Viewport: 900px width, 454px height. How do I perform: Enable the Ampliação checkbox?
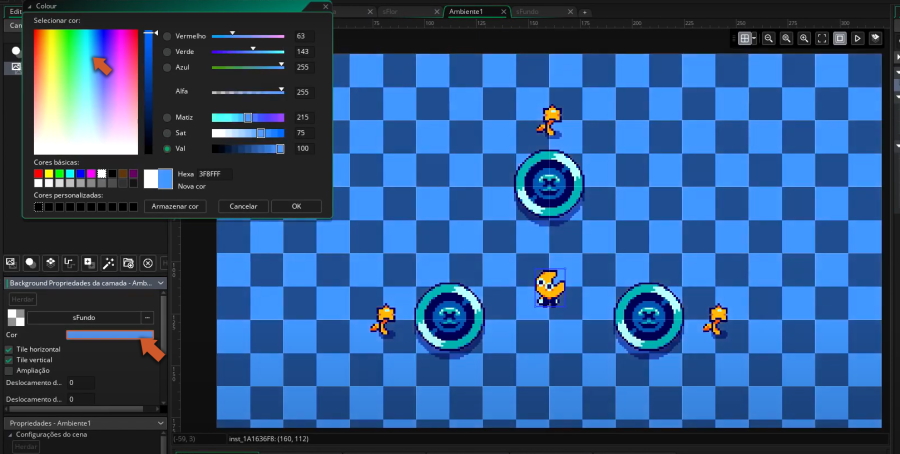point(9,371)
